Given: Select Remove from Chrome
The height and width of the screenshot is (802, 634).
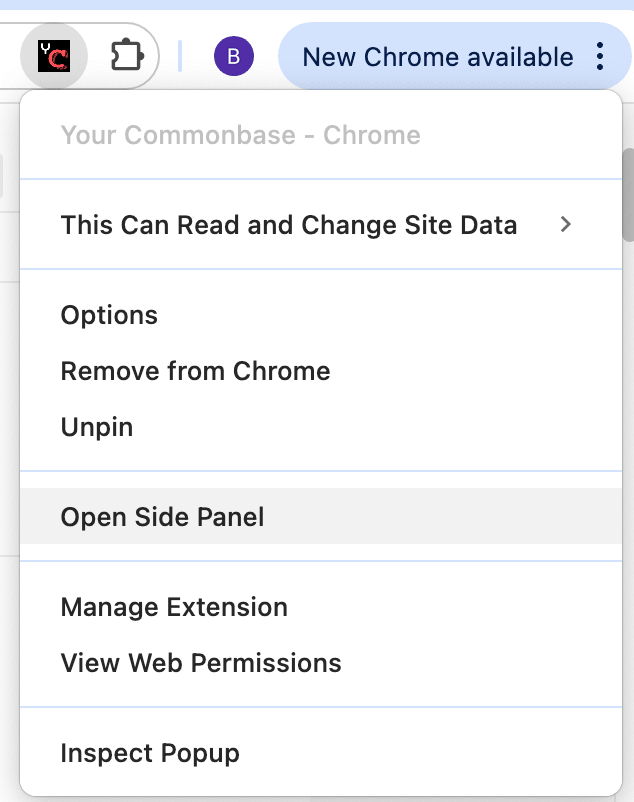Looking at the screenshot, I should 195,371.
